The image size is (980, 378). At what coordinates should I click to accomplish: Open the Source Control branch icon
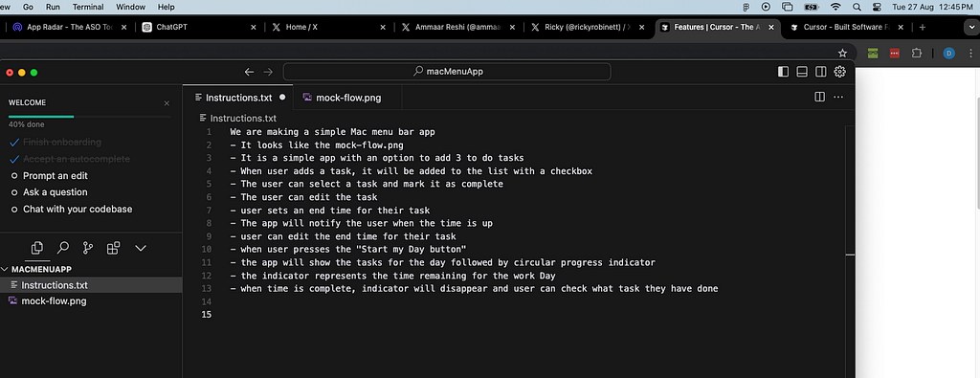pyautogui.click(x=88, y=248)
